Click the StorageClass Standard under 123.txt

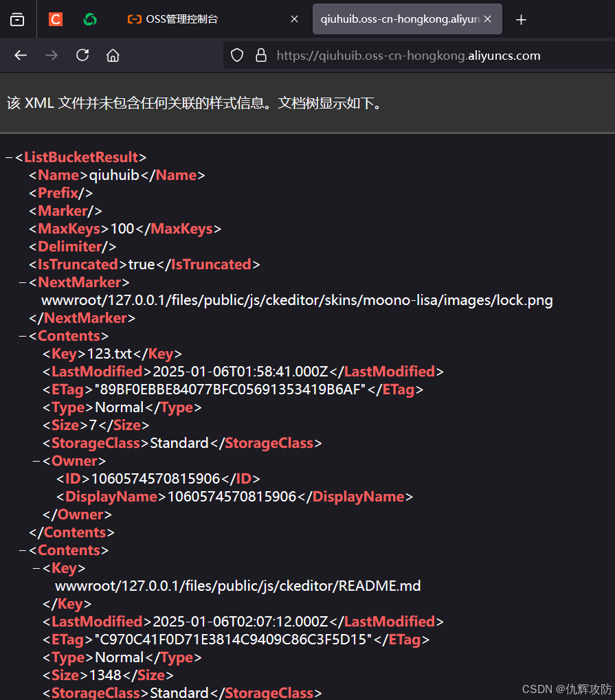point(179,443)
